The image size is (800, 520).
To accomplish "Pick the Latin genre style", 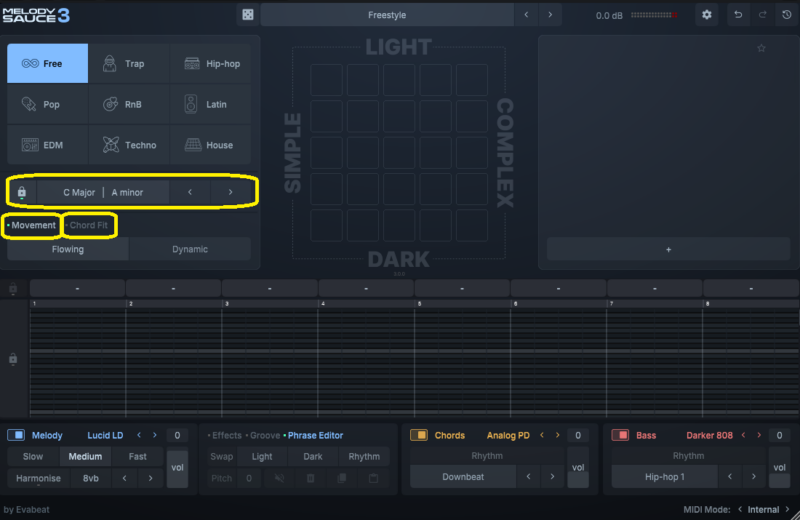I will tap(211, 104).
